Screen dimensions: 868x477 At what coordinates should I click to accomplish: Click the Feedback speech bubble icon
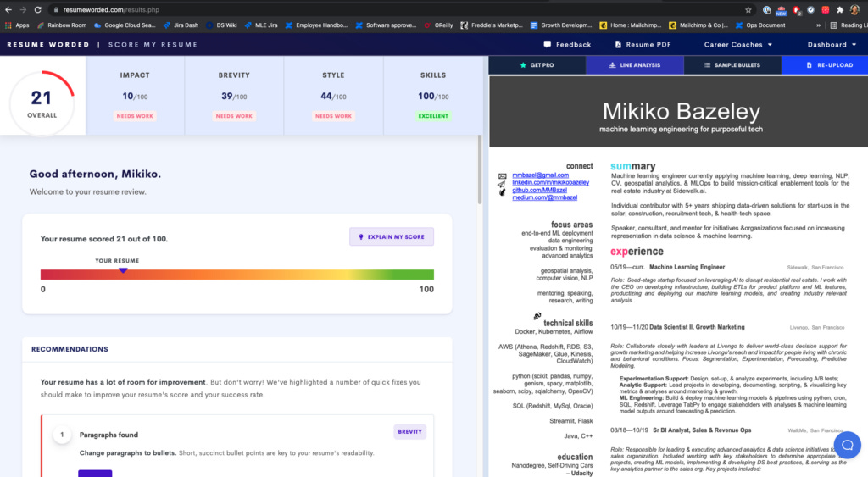(548, 44)
